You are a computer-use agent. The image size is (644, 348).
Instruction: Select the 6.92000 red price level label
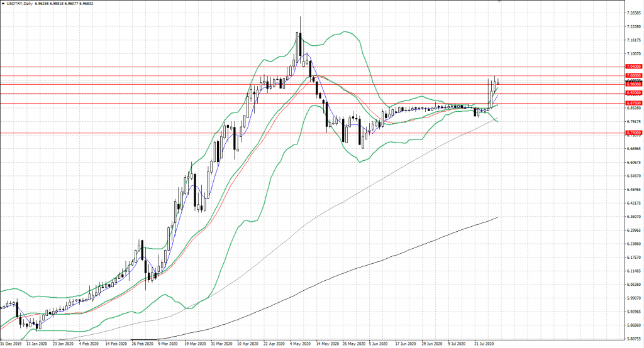(633, 93)
